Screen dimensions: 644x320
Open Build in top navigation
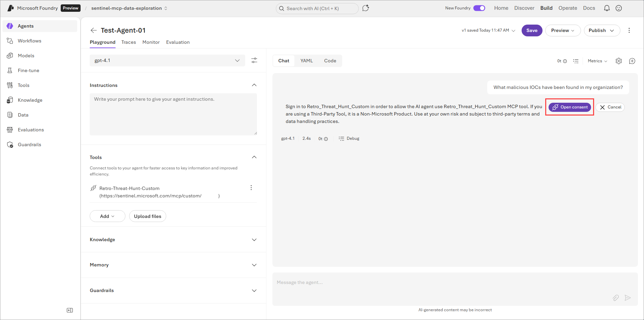(546, 8)
